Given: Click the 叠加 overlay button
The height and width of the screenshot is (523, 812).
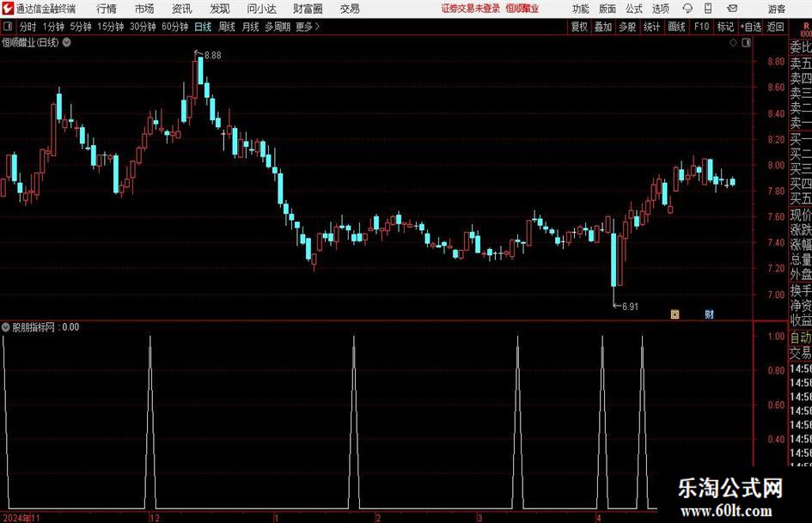Looking at the screenshot, I should pyautogui.click(x=603, y=27).
